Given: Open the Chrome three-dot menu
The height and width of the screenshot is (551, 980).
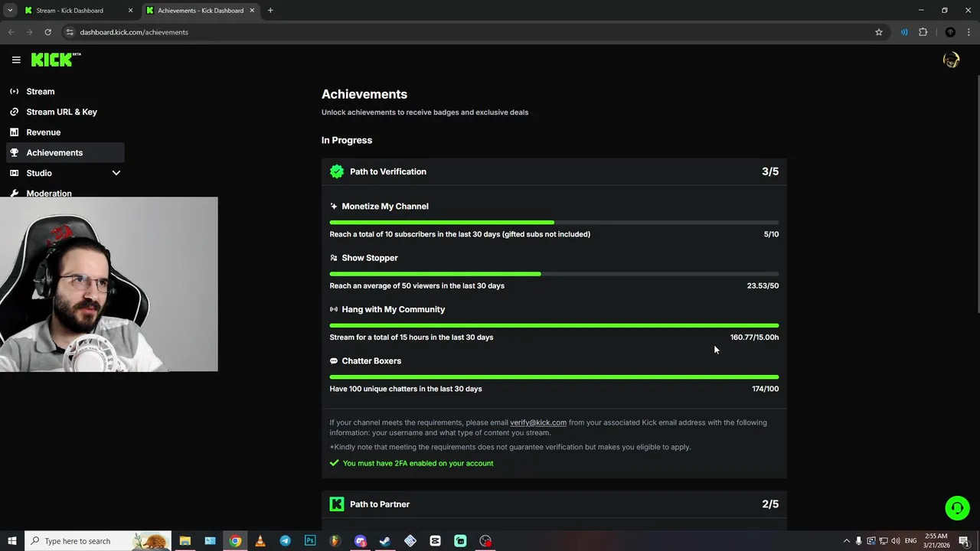Looking at the screenshot, I should pos(969,32).
